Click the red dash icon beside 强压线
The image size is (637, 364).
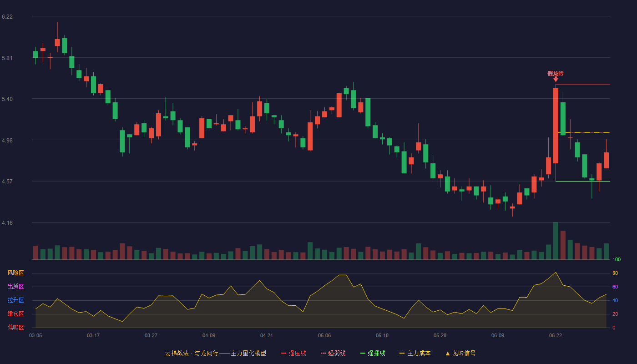coord(283,353)
